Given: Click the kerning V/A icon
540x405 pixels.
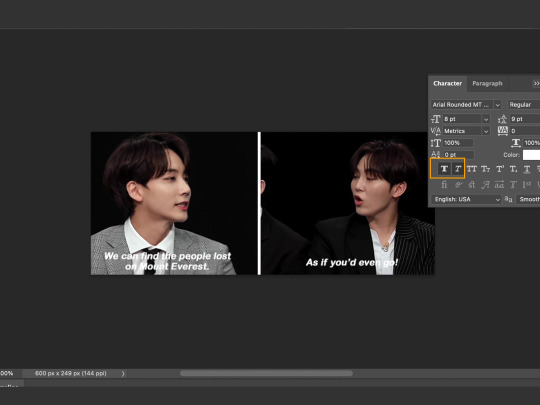Looking at the screenshot, I should click(436, 131).
